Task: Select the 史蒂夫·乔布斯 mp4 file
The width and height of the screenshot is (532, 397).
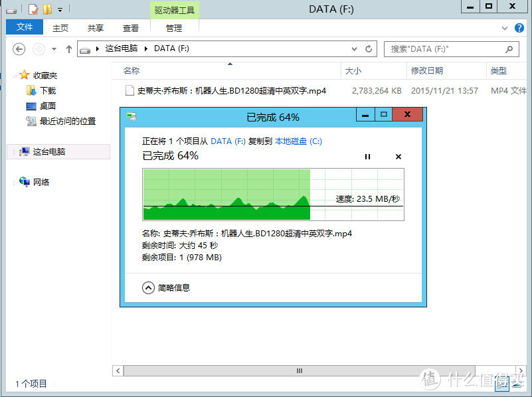Action: (199, 91)
